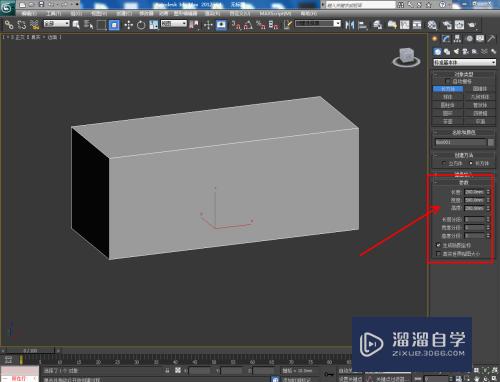Open the Layer Manager icon
The width and height of the screenshot is (500, 382).
(x=377, y=25)
